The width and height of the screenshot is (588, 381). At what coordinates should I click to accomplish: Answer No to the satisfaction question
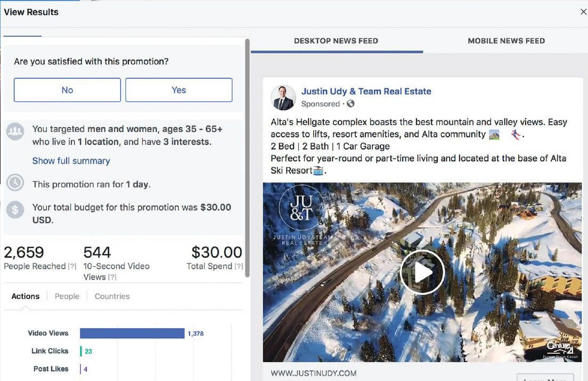(67, 90)
